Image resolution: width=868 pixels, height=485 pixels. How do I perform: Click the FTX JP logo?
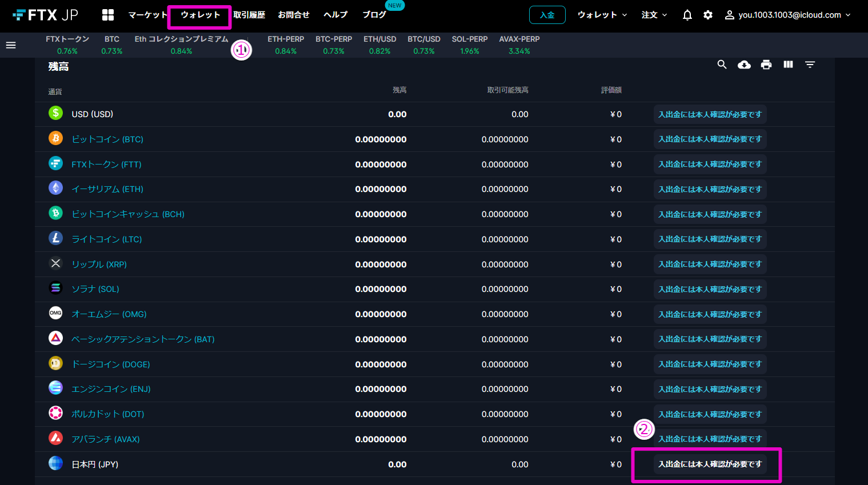tap(45, 15)
